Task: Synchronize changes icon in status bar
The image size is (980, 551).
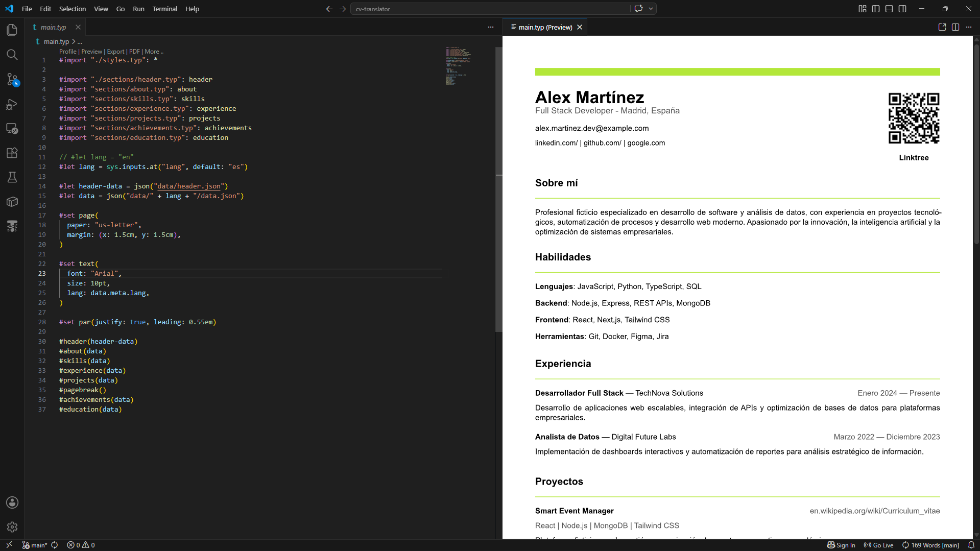Action: tap(55, 545)
